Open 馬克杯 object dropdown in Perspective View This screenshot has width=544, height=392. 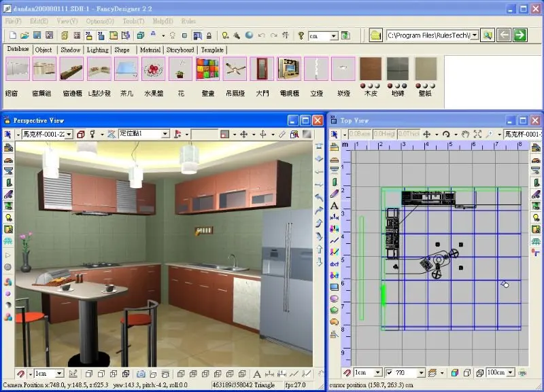coord(69,134)
